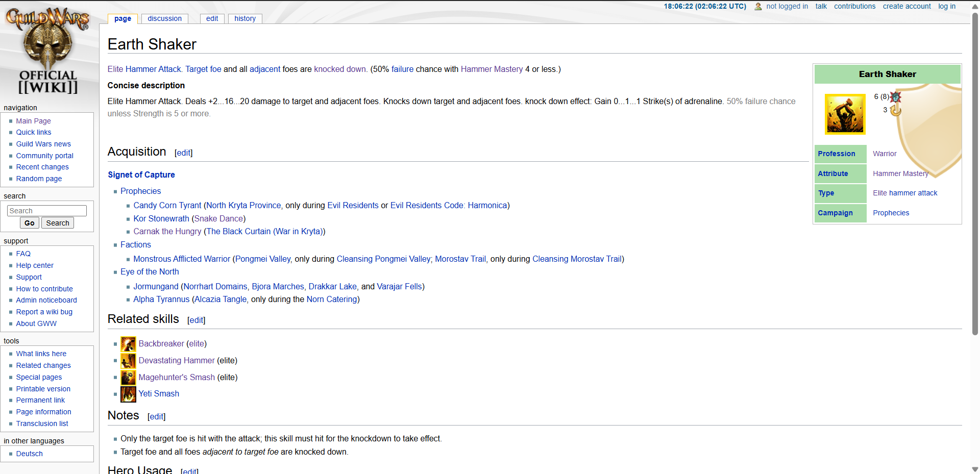Open Warrior profession link in infobox
This screenshot has width=980, height=474.
tap(885, 154)
